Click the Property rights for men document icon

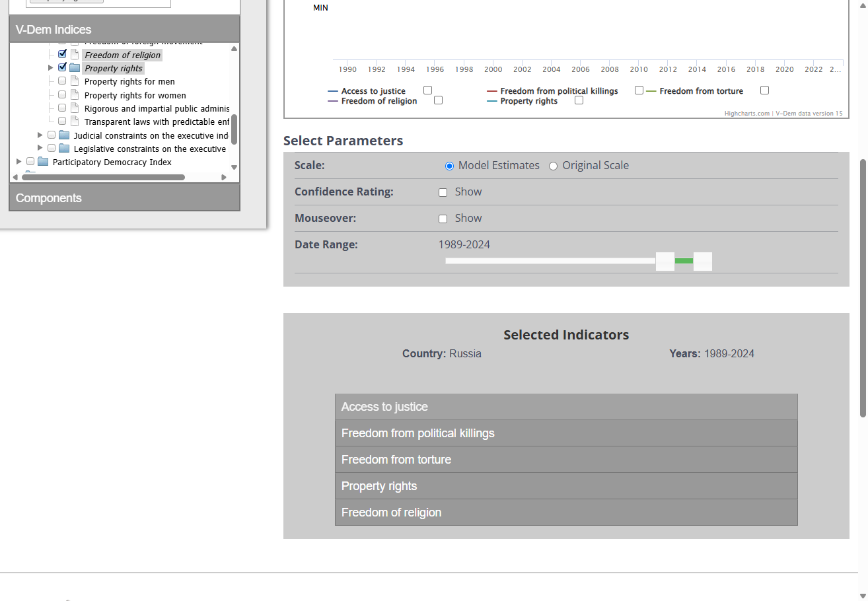[75, 81]
